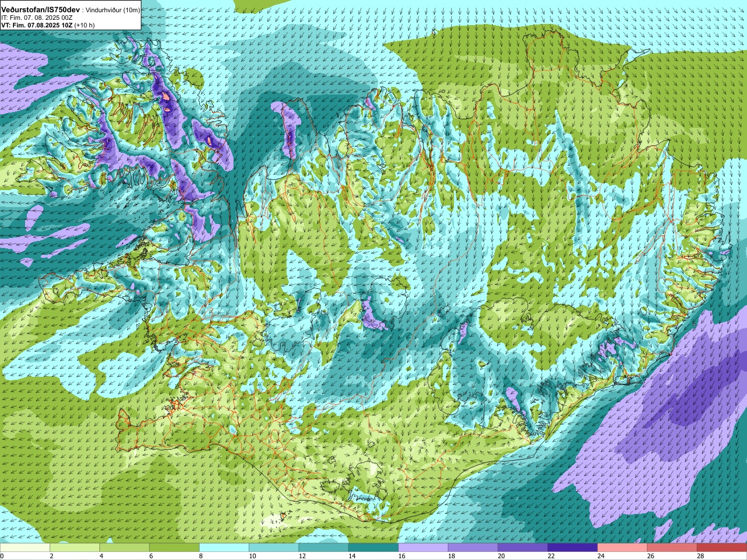Click the 12–14 medium teal legend swatch

tap(323, 548)
